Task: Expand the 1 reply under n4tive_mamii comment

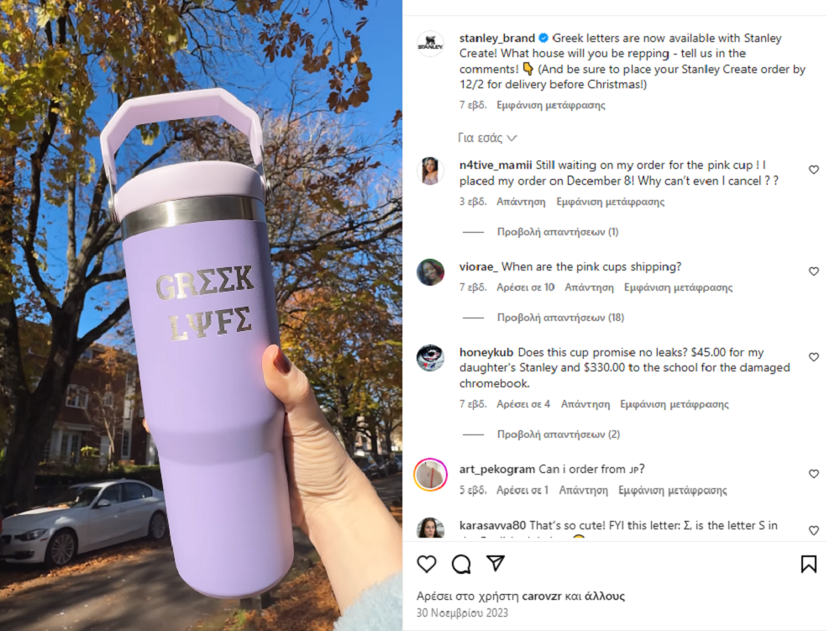Action: click(x=558, y=232)
